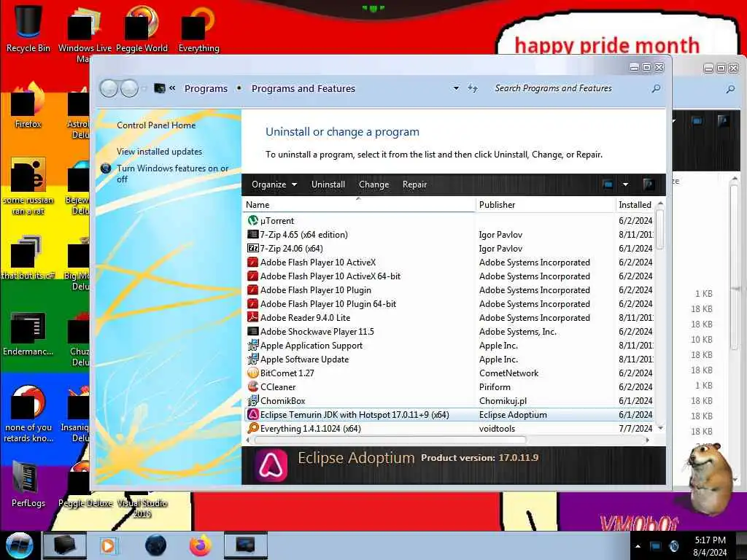Select Adobe Flash Player 10 ActiveX 64-bit
Screen dimensions: 747x560
[x=449, y=276]
